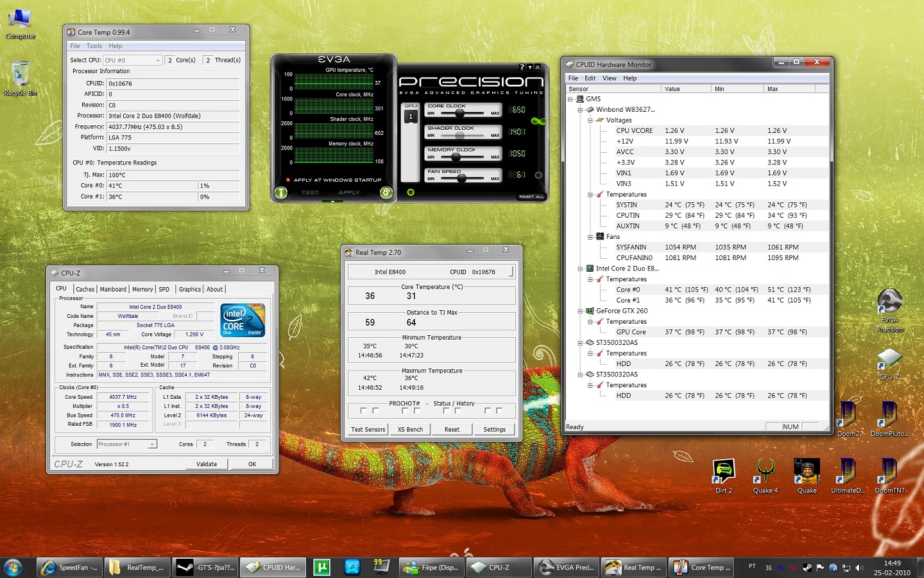Viewport: 924px width, 578px height.
Task: Select GPU 1 in EVGA Precision
Action: point(410,116)
